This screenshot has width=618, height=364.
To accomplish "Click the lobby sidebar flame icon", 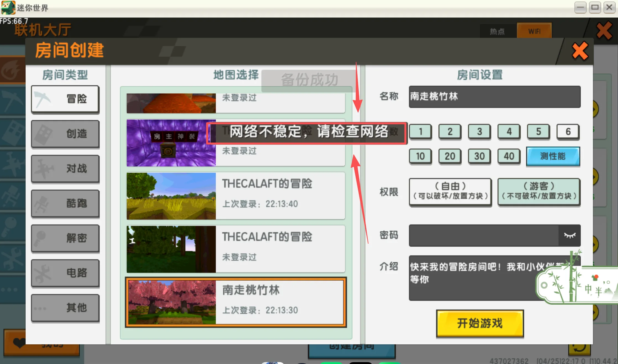I will (x=11, y=70).
